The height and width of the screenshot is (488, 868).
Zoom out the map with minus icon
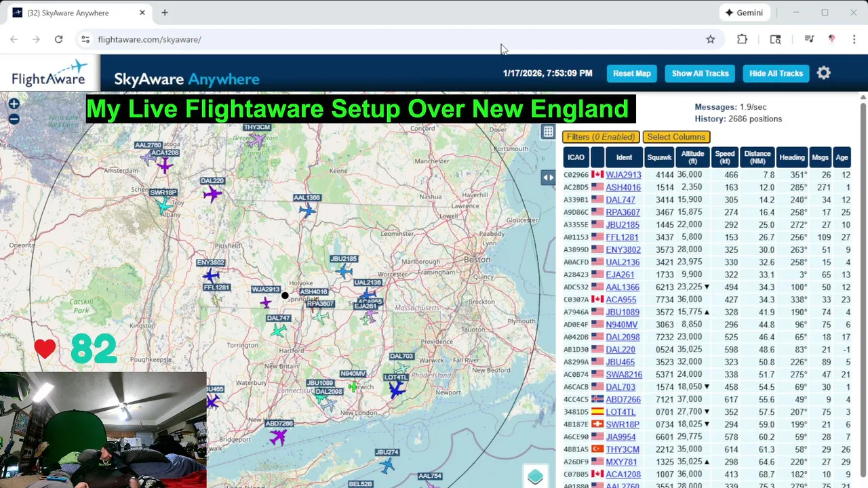point(14,119)
